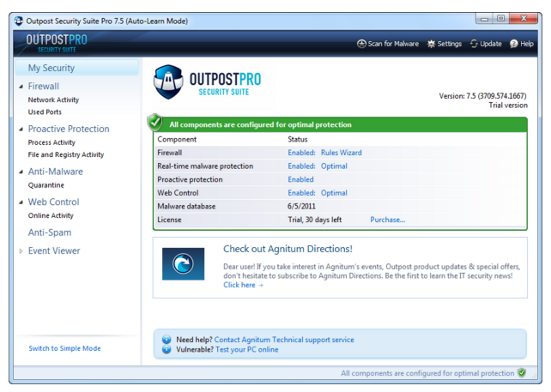
Task: Open Contact Agnitum Technical support service link
Action: (x=284, y=340)
